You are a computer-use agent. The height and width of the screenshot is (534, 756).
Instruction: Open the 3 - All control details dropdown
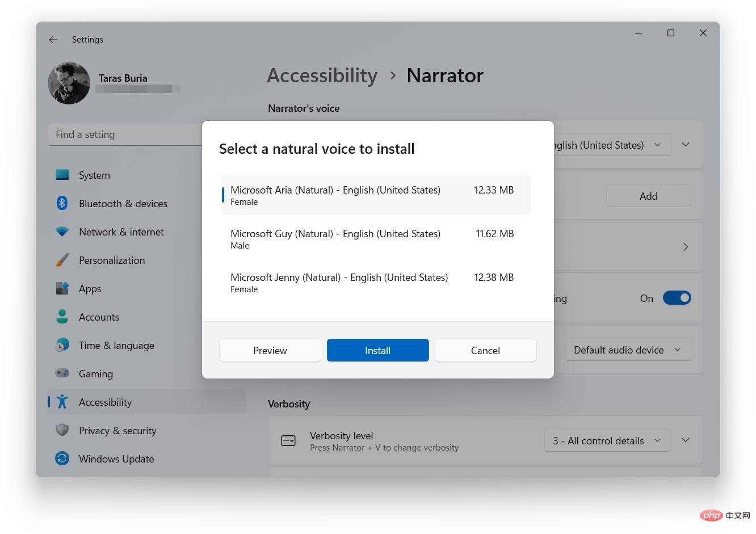[x=607, y=441]
